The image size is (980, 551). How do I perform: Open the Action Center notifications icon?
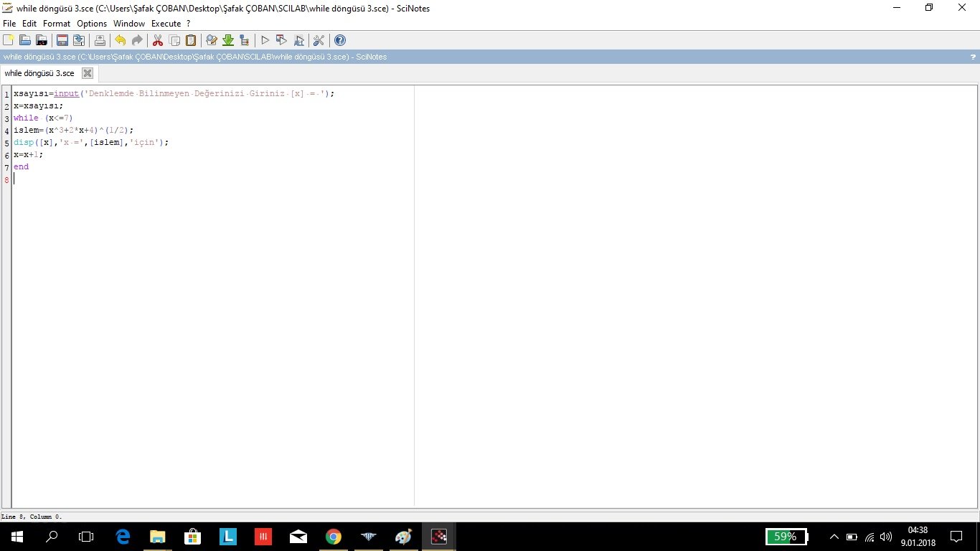coord(956,537)
